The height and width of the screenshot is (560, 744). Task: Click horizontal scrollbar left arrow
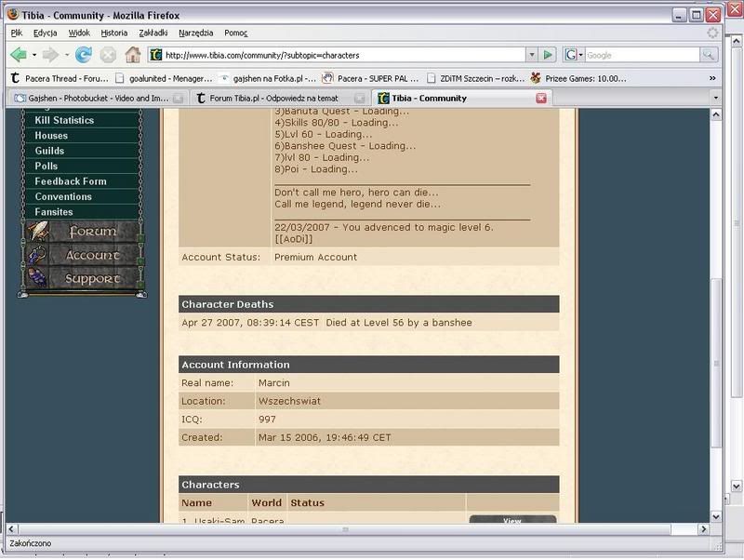[11, 528]
